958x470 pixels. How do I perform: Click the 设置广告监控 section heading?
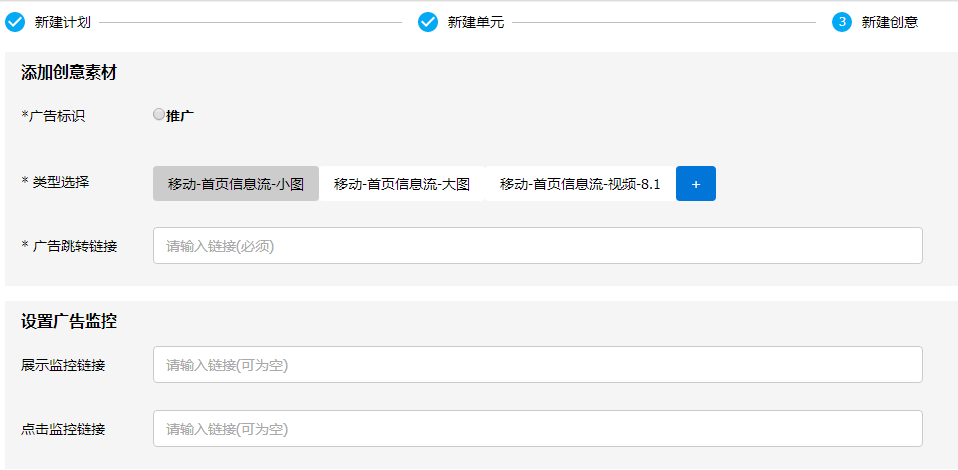[68, 321]
